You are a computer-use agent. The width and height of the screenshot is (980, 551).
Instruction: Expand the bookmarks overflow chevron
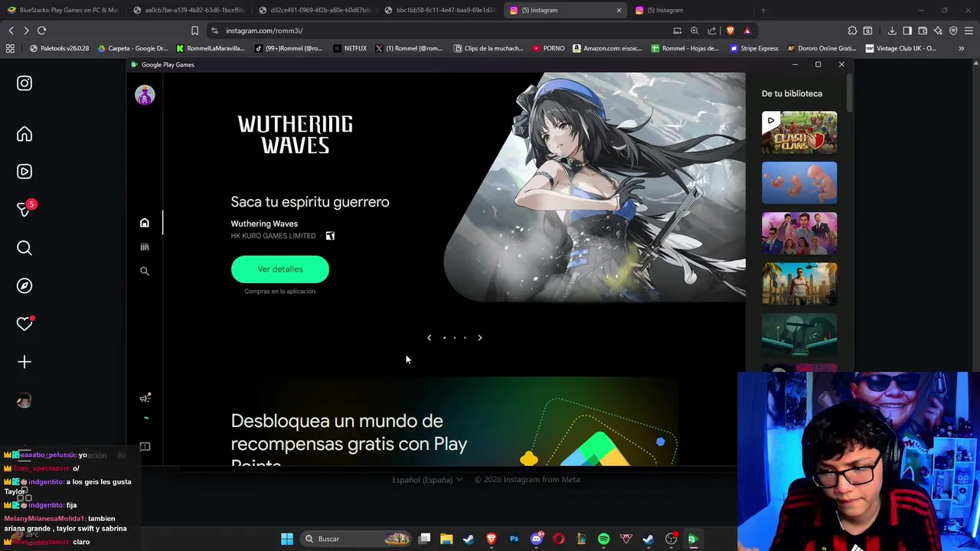pyautogui.click(x=961, y=48)
